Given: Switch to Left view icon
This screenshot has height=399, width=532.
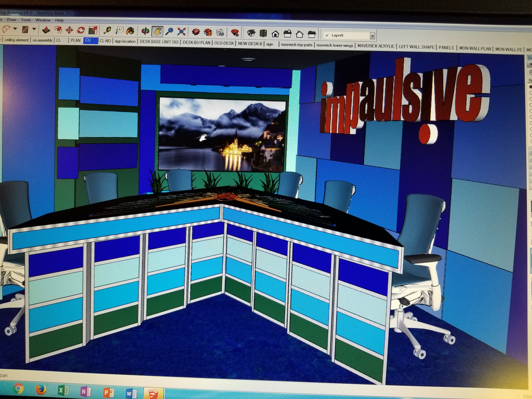Looking at the screenshot, I should pos(312,34).
